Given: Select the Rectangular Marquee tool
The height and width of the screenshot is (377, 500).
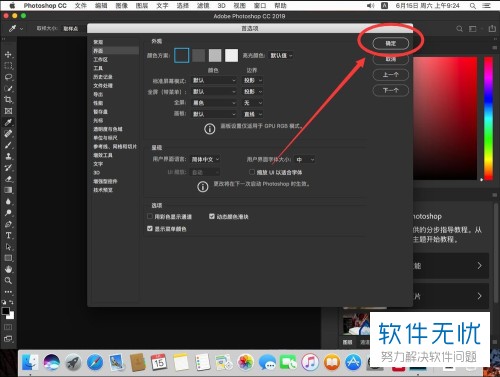Looking at the screenshot, I should click(9, 66).
